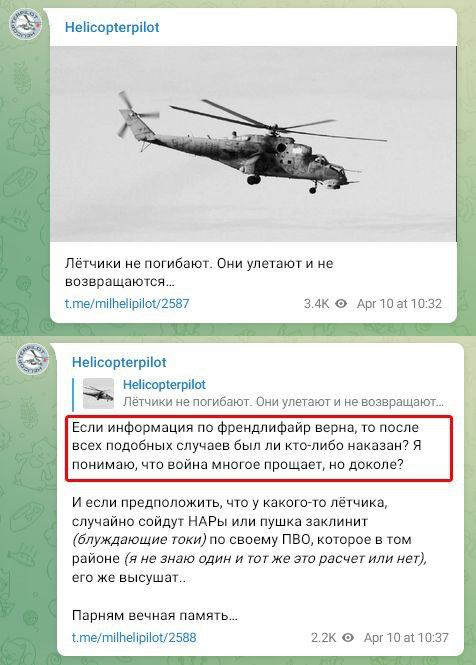Click the eye views icon beside 2.2K
The height and width of the screenshot is (665, 476).
348,637
